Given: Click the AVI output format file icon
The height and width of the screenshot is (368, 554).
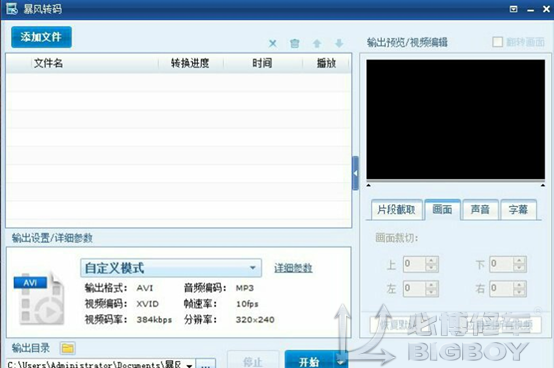Looking at the screenshot, I should coord(39,298).
